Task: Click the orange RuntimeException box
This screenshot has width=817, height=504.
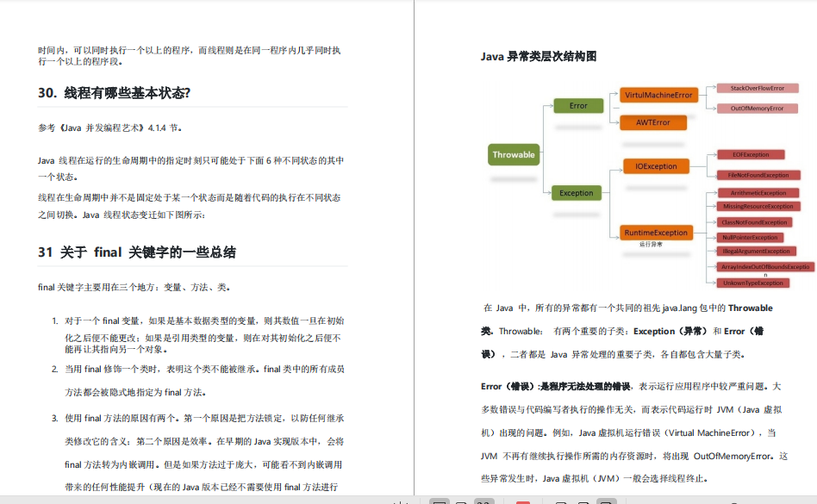Action: [656, 233]
